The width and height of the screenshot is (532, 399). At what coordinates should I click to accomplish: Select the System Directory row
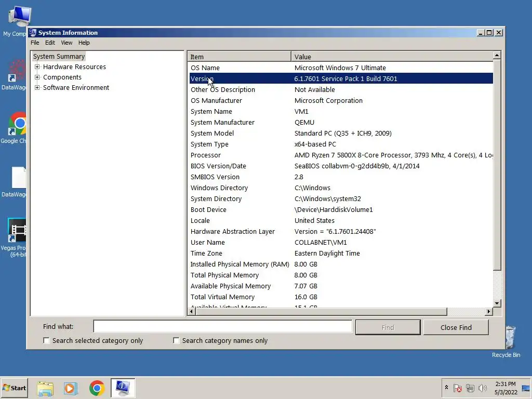(x=341, y=199)
